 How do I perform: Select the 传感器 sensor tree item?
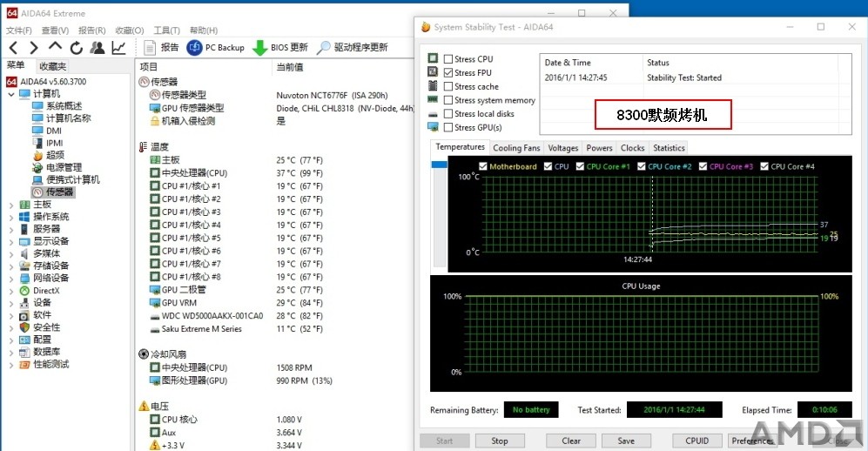click(x=52, y=192)
